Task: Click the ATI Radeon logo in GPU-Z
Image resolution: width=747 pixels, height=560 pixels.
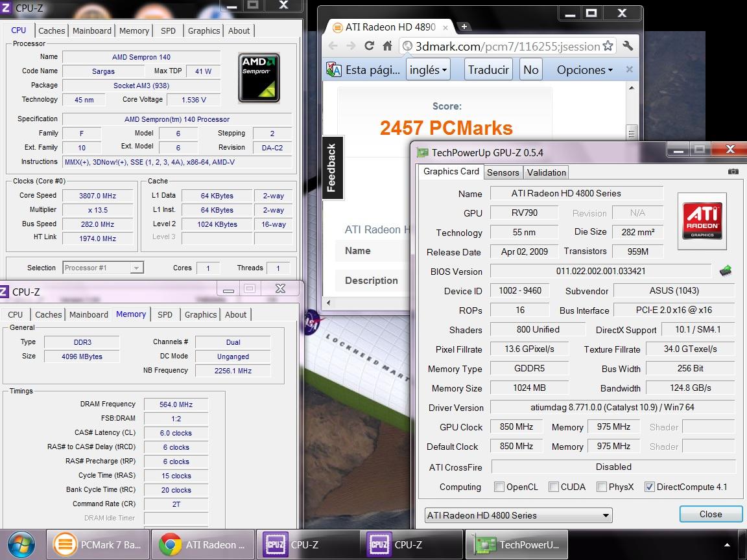Action: [702, 221]
